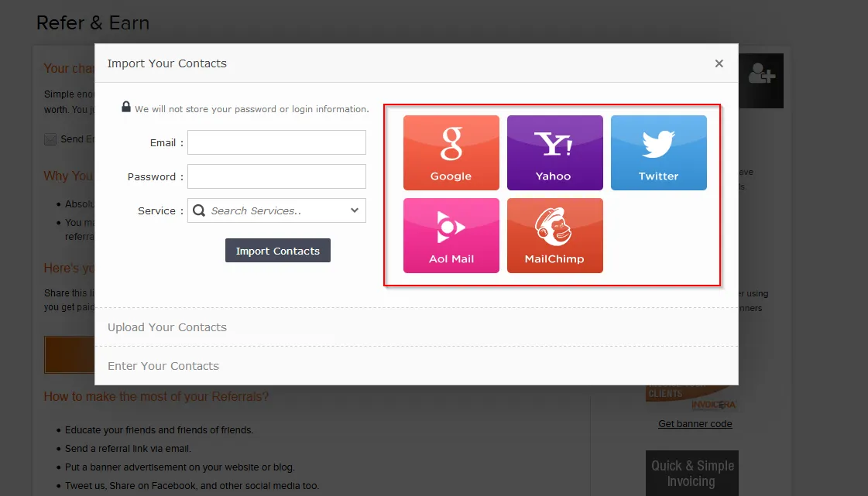Open the Service dropdown arrow
The height and width of the screenshot is (496, 868).
(x=355, y=210)
